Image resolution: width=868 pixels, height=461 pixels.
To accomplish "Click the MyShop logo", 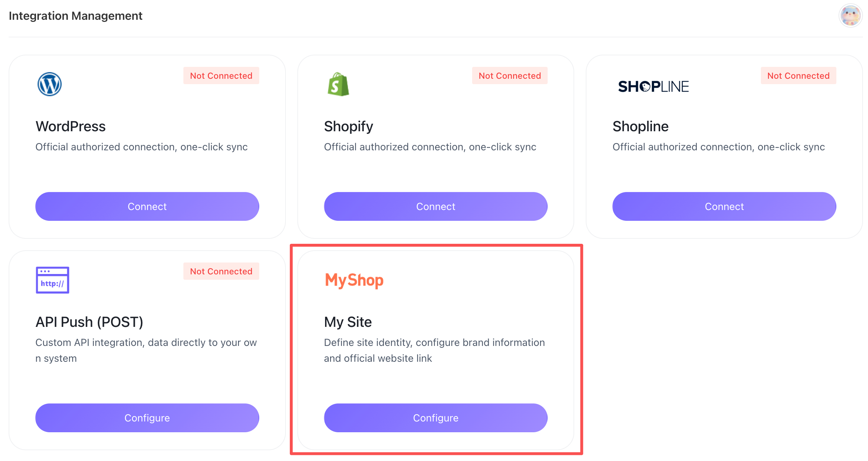I will click(x=354, y=280).
